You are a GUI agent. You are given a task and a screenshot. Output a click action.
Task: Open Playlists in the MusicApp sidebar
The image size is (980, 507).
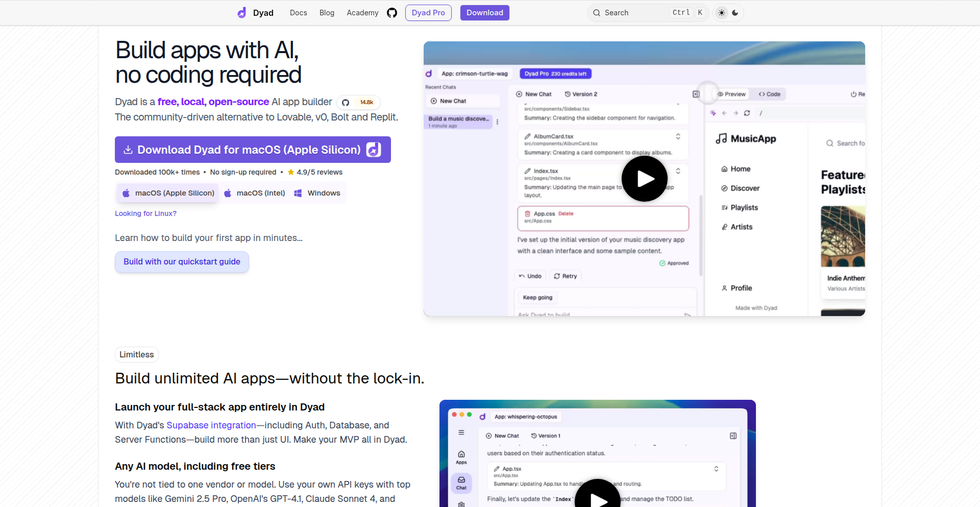coord(740,208)
